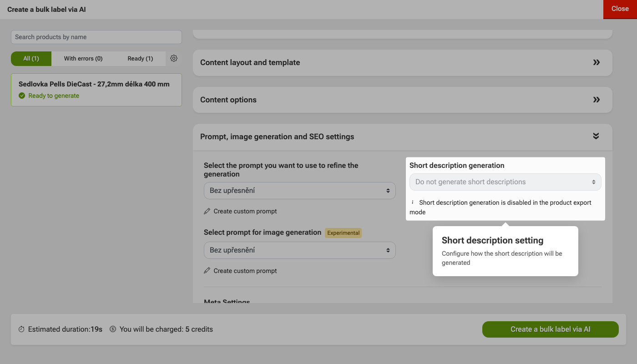Click Configure how the short description tooltip text
Viewport: 637px width, 364px height.
502,258
